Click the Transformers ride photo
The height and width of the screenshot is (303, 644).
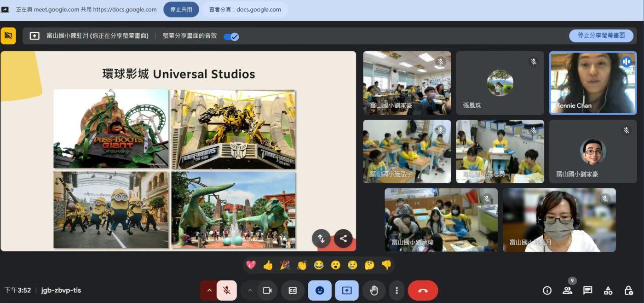[234, 129]
